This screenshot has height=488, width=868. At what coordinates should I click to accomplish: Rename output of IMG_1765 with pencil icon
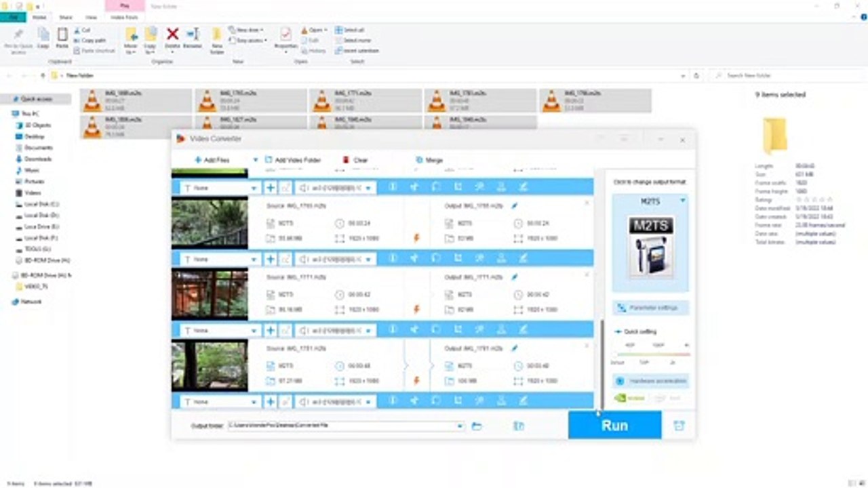(514, 205)
